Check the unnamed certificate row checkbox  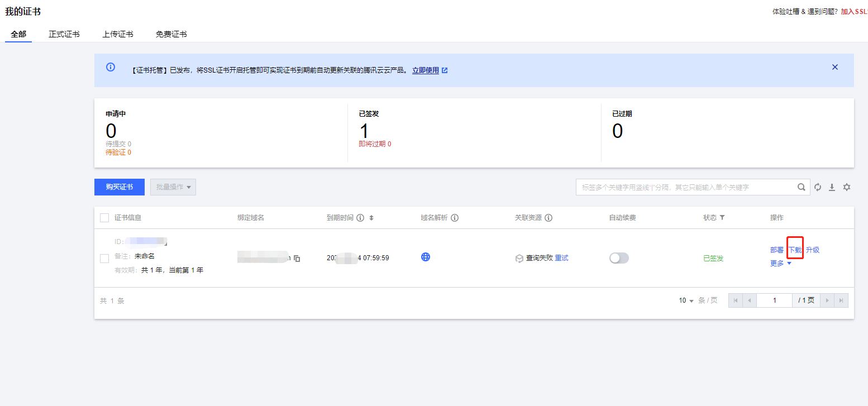click(104, 259)
